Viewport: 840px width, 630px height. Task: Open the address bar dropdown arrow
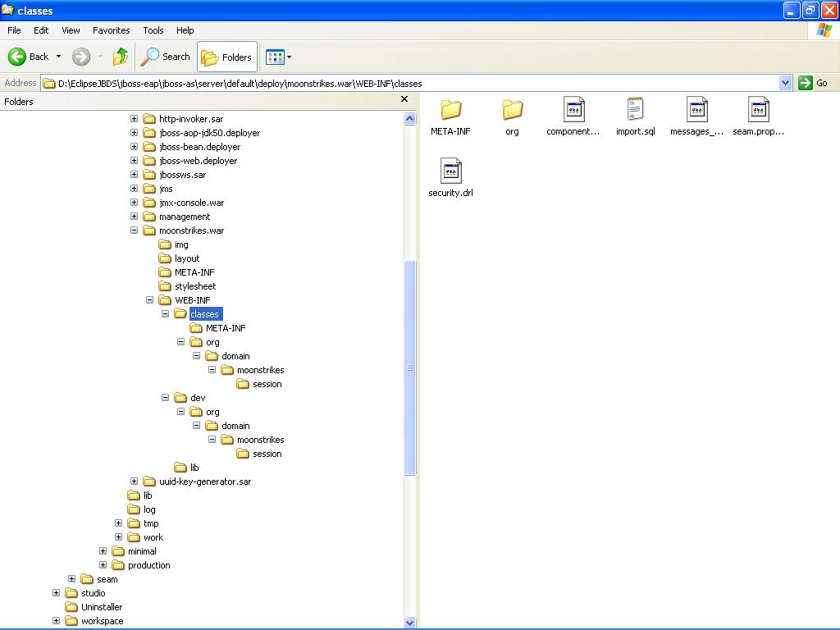coord(785,83)
